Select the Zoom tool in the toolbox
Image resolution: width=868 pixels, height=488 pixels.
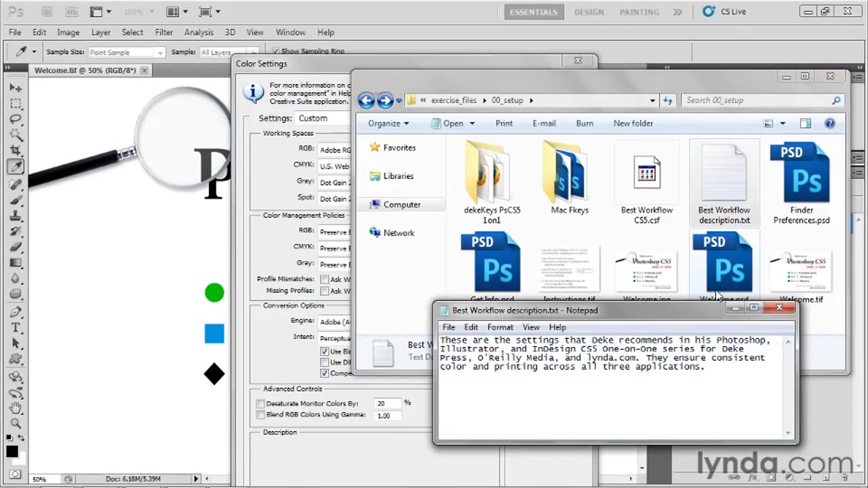tap(16, 424)
